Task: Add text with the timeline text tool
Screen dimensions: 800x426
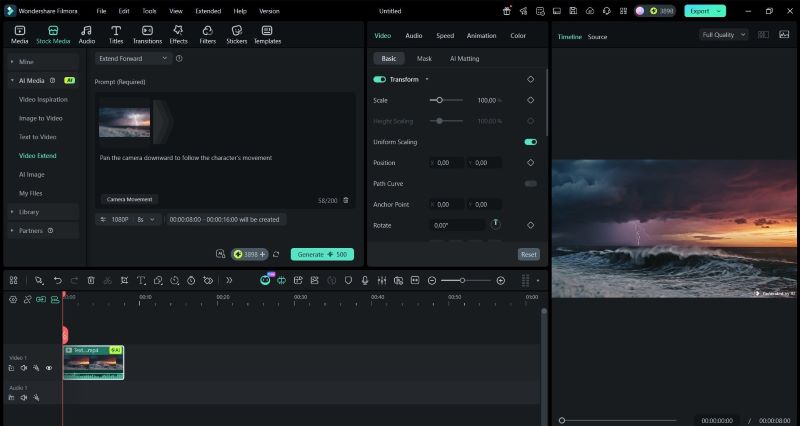Action: point(141,281)
